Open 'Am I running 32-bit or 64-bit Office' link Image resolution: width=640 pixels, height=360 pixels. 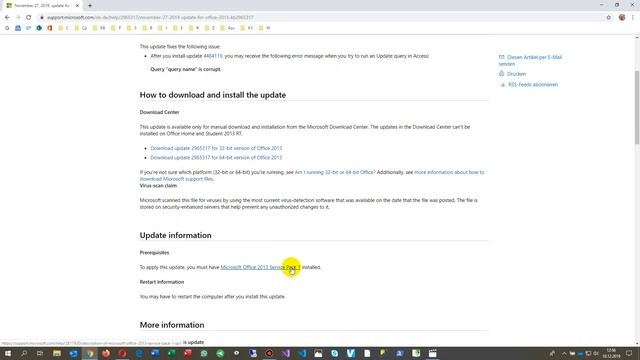[335, 172]
